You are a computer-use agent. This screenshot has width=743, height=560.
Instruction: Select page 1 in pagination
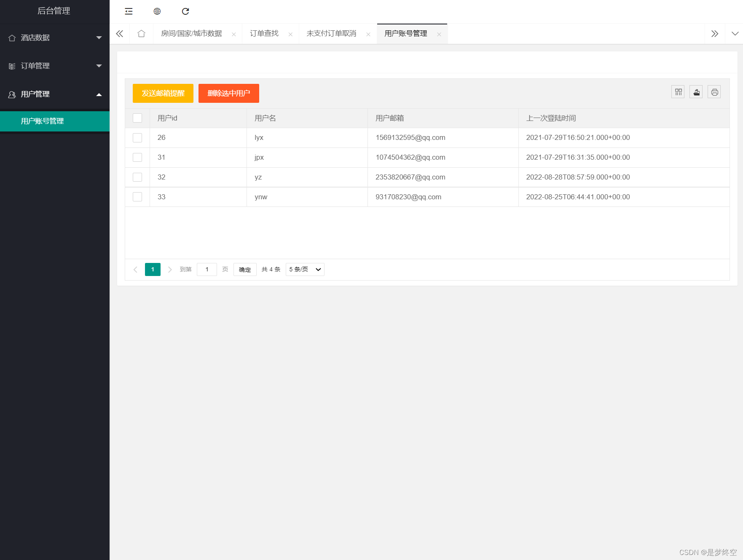[153, 270]
